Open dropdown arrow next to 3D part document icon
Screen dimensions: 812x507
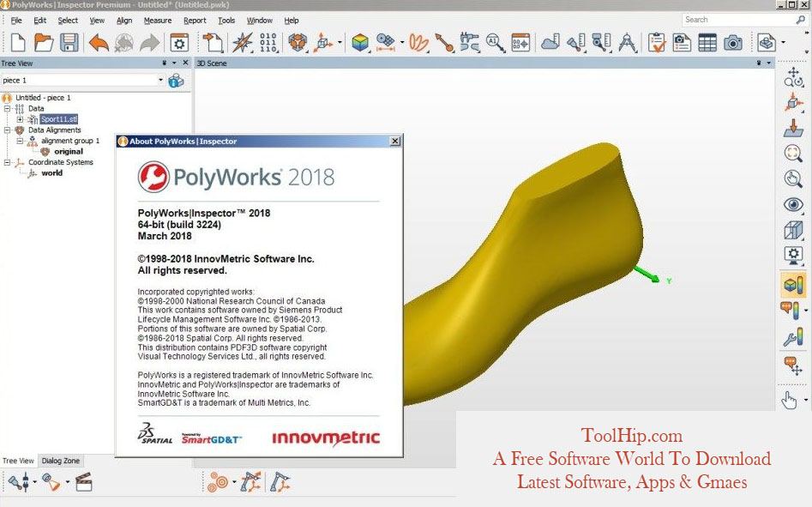[x=783, y=43]
